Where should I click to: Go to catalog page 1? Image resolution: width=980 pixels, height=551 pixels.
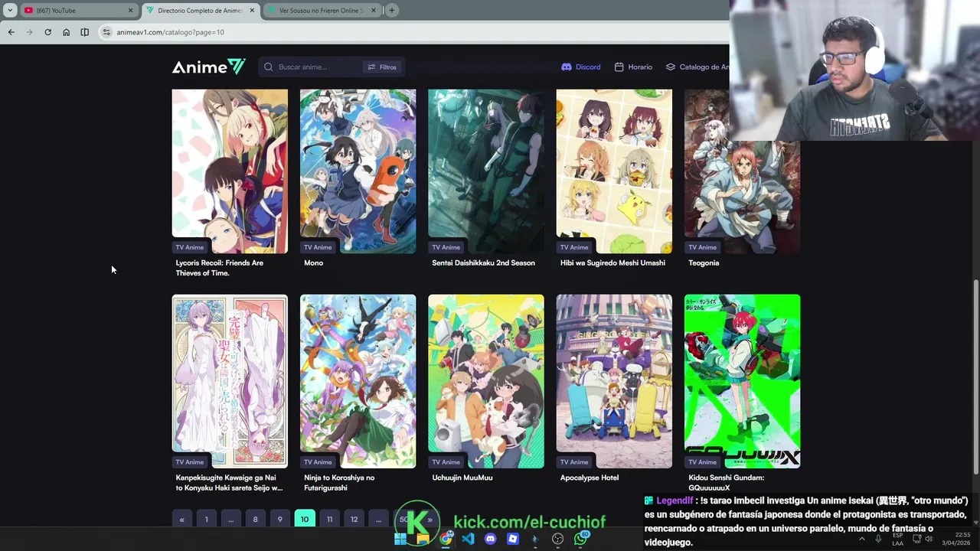pyautogui.click(x=206, y=519)
